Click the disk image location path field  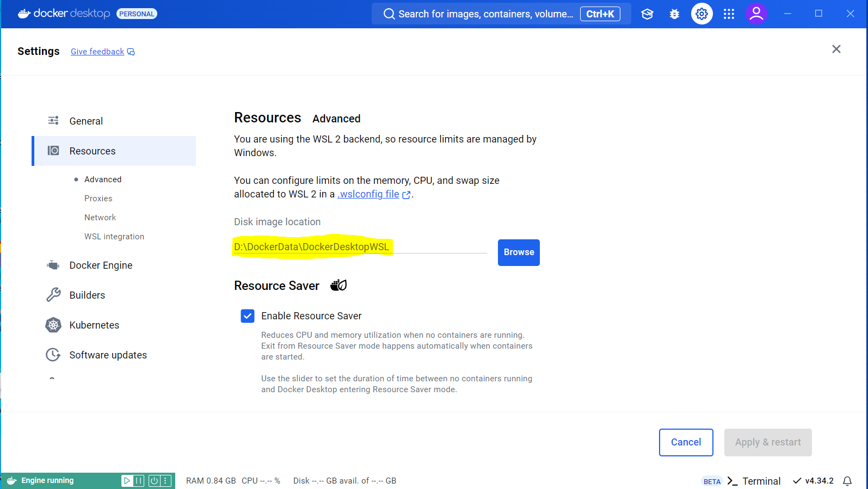point(360,247)
